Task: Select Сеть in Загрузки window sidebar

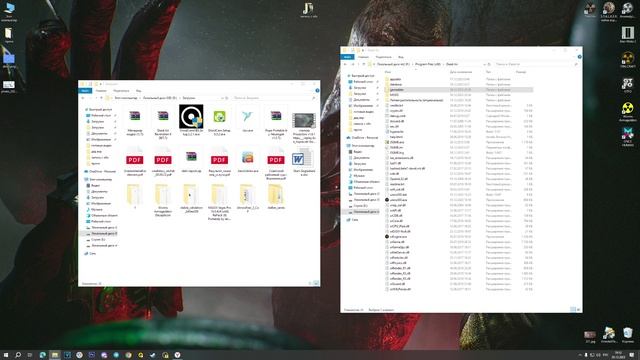Action: click(90, 253)
